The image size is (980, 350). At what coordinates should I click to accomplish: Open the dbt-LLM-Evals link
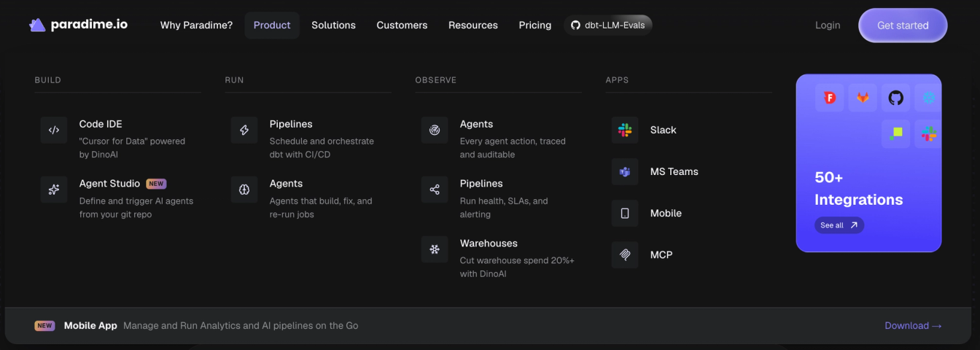point(608,25)
